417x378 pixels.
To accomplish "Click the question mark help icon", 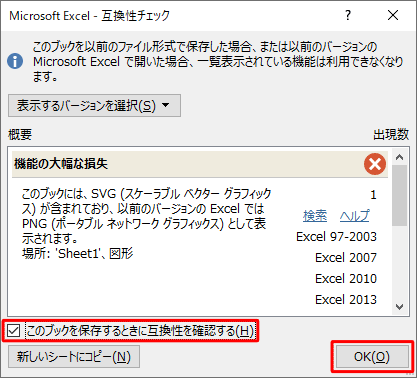I will point(348,15).
